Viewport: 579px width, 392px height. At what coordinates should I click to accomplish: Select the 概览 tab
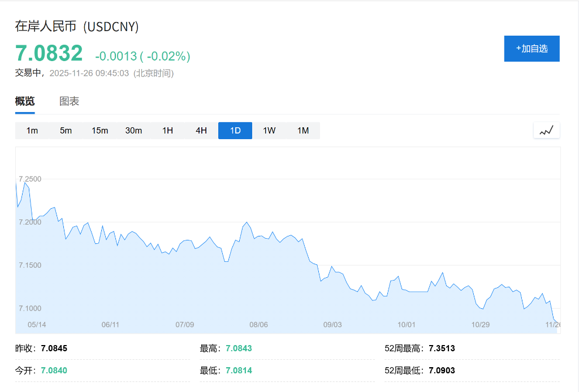pos(24,101)
